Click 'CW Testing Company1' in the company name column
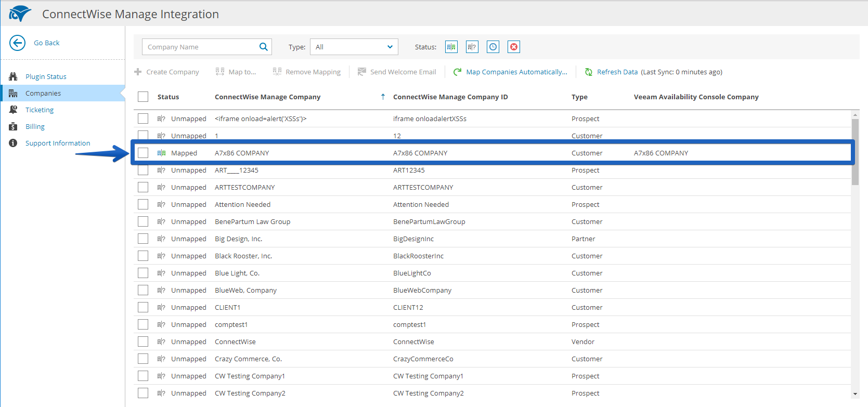This screenshot has width=868, height=407. coord(250,376)
